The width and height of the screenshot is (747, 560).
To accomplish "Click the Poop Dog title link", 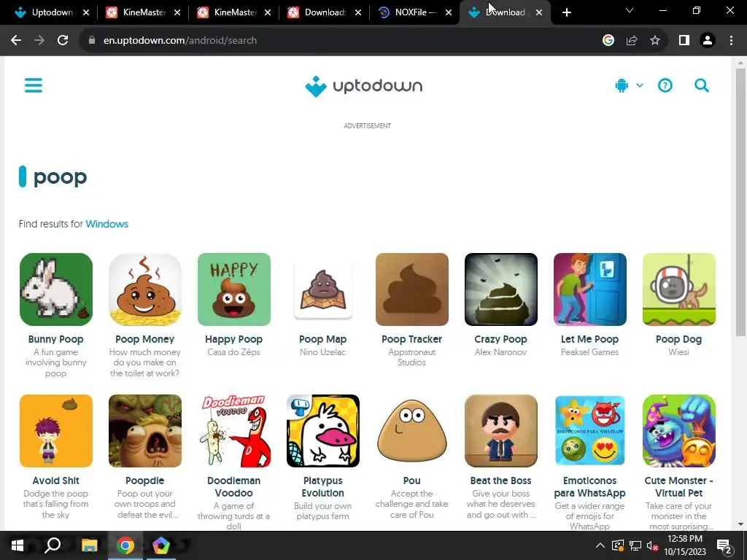I will tap(679, 339).
